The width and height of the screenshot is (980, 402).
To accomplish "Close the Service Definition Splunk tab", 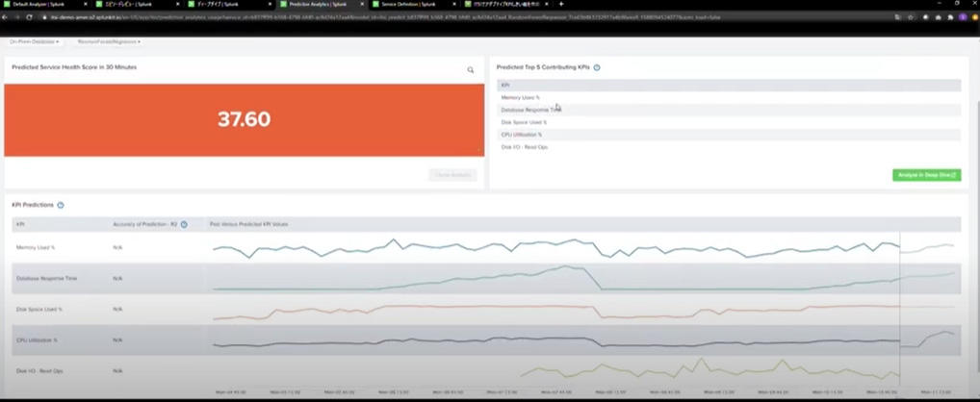I will [x=453, y=4].
